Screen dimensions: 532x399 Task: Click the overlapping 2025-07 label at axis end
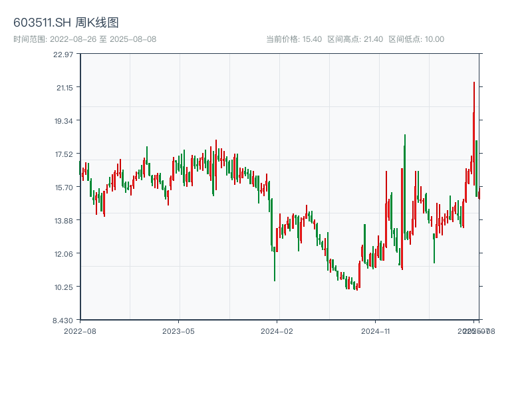click(473, 331)
